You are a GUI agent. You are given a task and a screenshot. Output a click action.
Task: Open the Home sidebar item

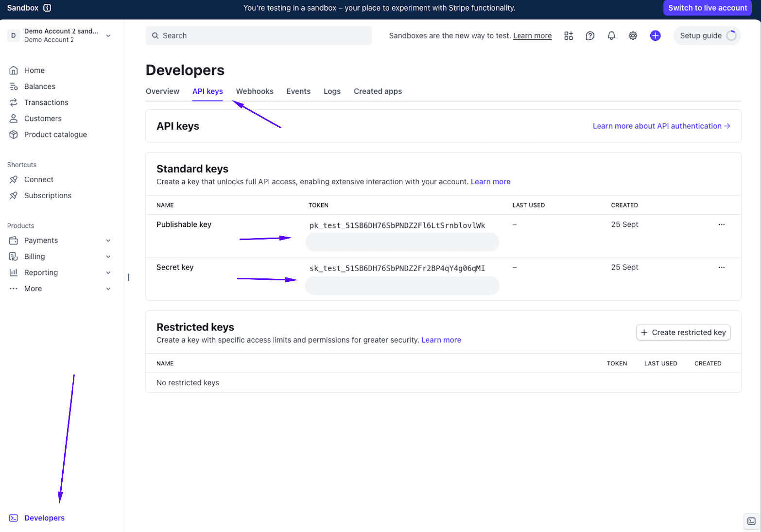(x=34, y=70)
